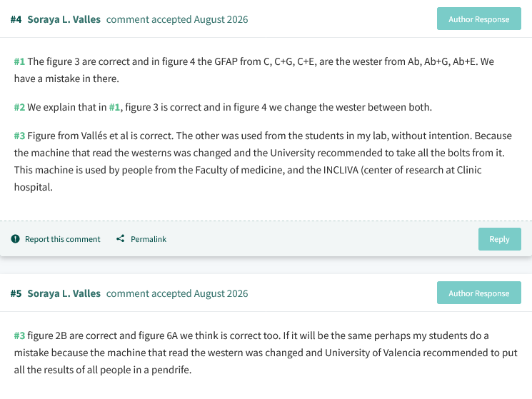The width and height of the screenshot is (532, 399).
Task: Click Author Response badge on comment #4
Action: click(x=478, y=19)
